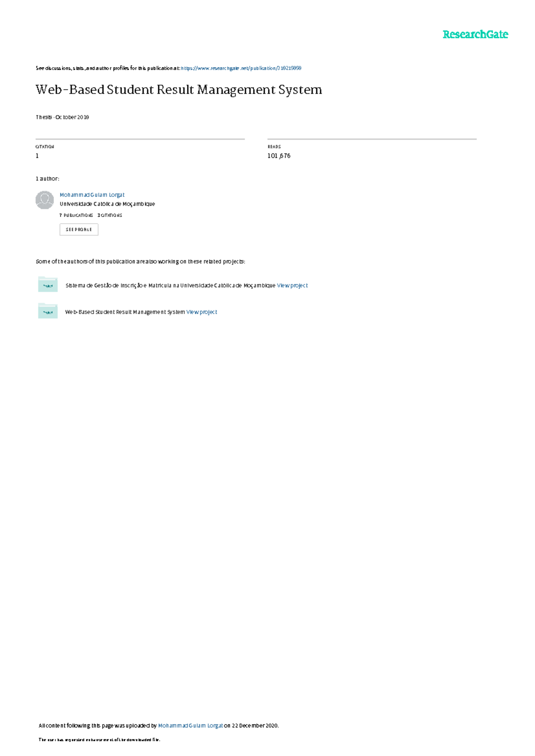Click the Thesis October 2019 label
Image resolution: width=535 pixels, height=756 pixels.
pyautogui.click(x=62, y=117)
